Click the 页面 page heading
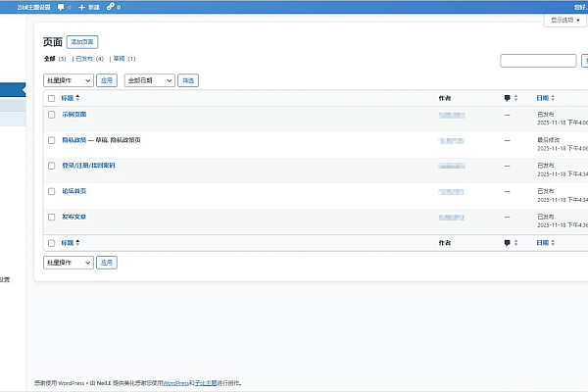The height and width of the screenshot is (392, 588). (53, 42)
